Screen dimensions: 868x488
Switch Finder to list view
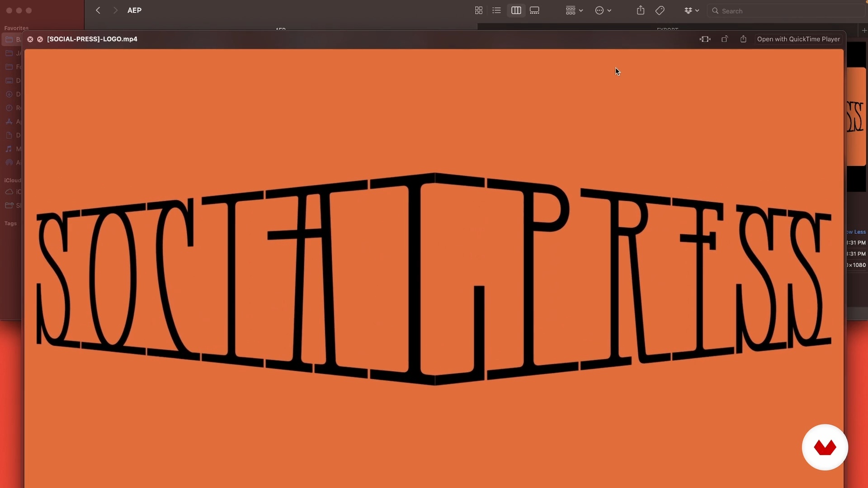click(x=497, y=10)
